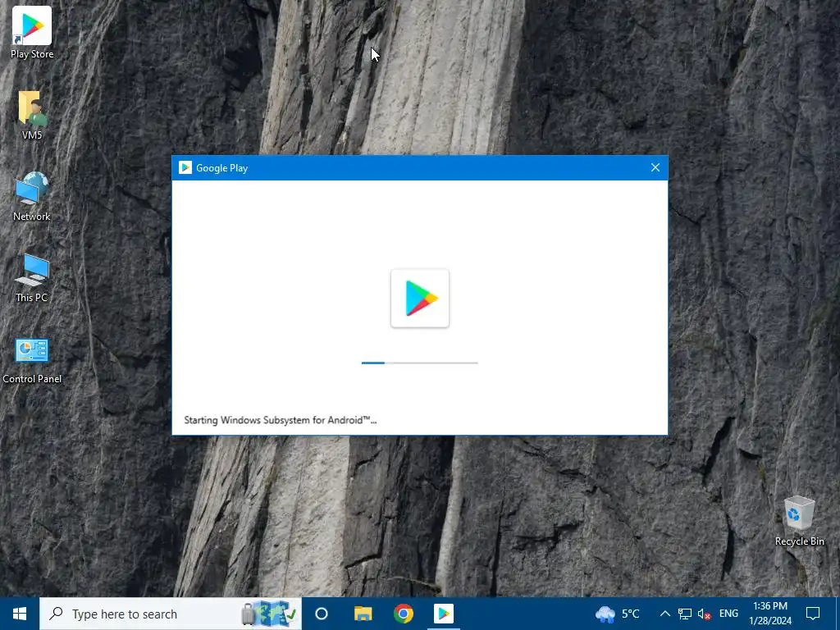Open the network status tray icon
Image resolution: width=840 pixels, height=630 pixels.
[x=685, y=614]
